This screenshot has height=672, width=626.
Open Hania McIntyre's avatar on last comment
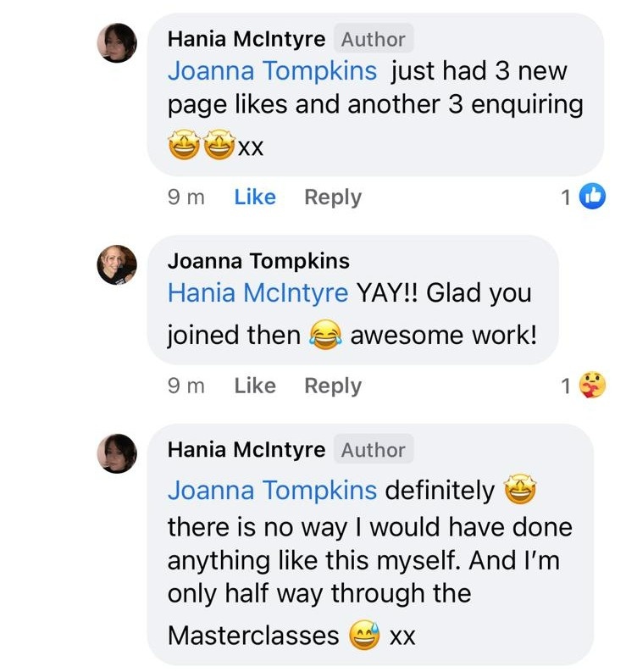117,453
